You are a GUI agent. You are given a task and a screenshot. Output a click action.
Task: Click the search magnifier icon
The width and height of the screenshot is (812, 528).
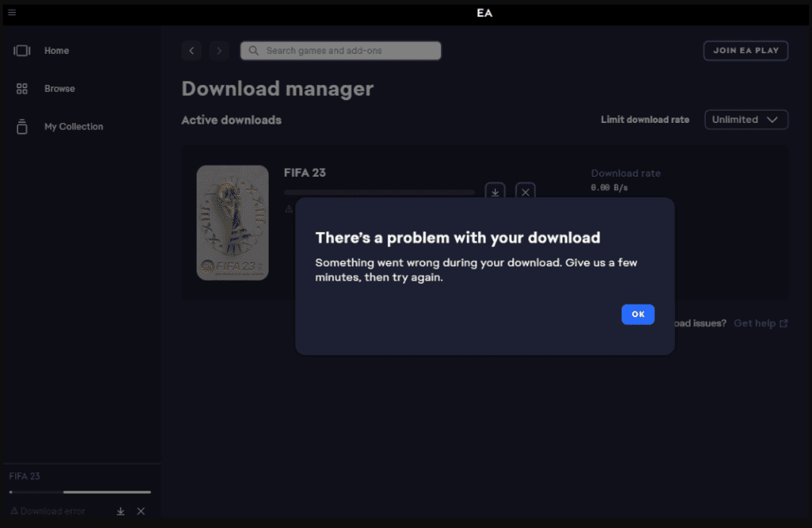253,51
